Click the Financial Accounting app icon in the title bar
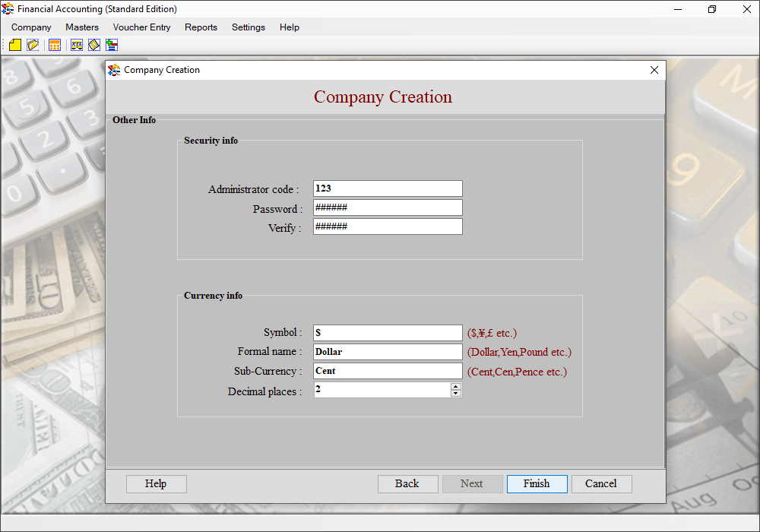The height and width of the screenshot is (532, 760). click(x=8, y=8)
